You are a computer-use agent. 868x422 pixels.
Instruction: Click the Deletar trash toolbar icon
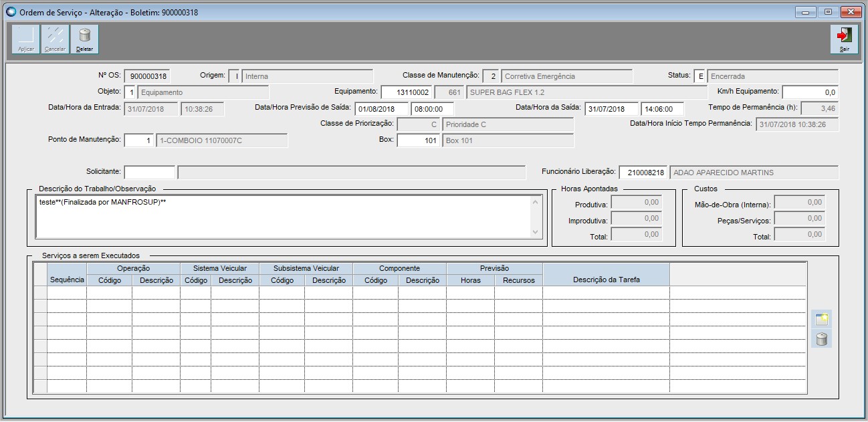[x=84, y=39]
